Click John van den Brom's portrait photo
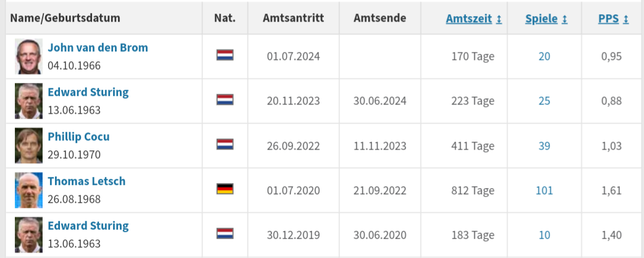Viewport: 644px width, 258px height. [x=29, y=56]
